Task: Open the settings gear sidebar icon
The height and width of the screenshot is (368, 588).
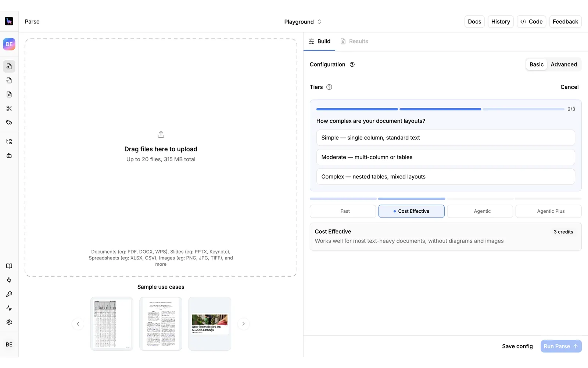Action: (9, 322)
